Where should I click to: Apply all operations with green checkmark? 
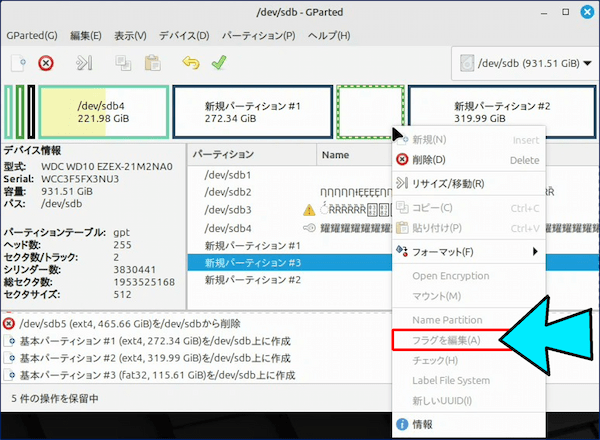(218, 63)
